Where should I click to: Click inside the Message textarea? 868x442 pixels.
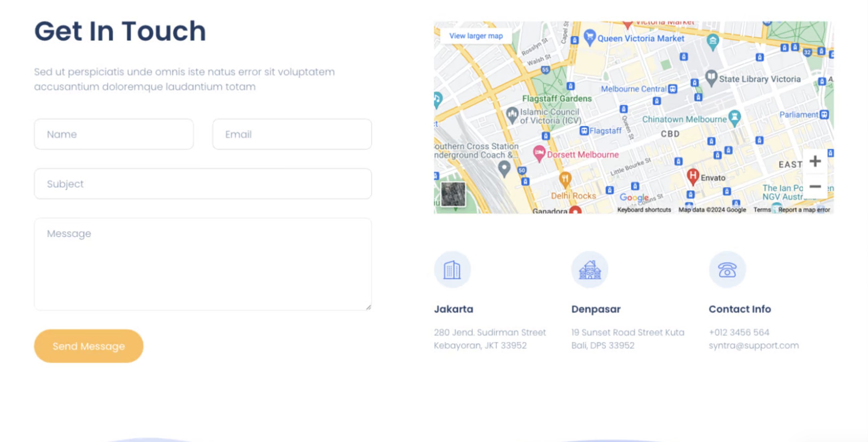coord(203,264)
